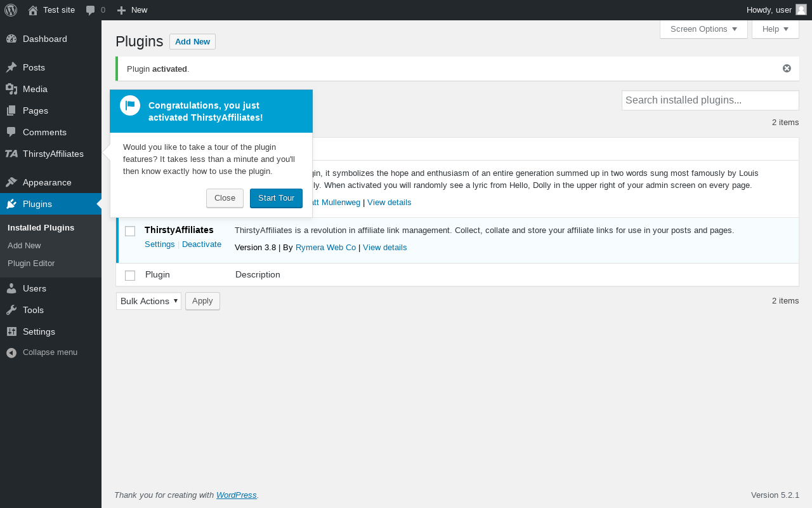Close the ThirstyAffiliates tour popup
The width and height of the screenshot is (812, 508).
point(225,198)
